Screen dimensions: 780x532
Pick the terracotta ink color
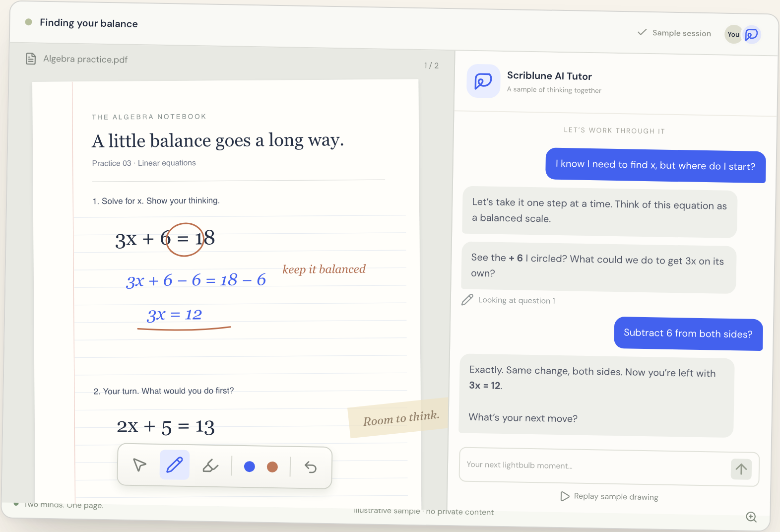[x=272, y=467]
